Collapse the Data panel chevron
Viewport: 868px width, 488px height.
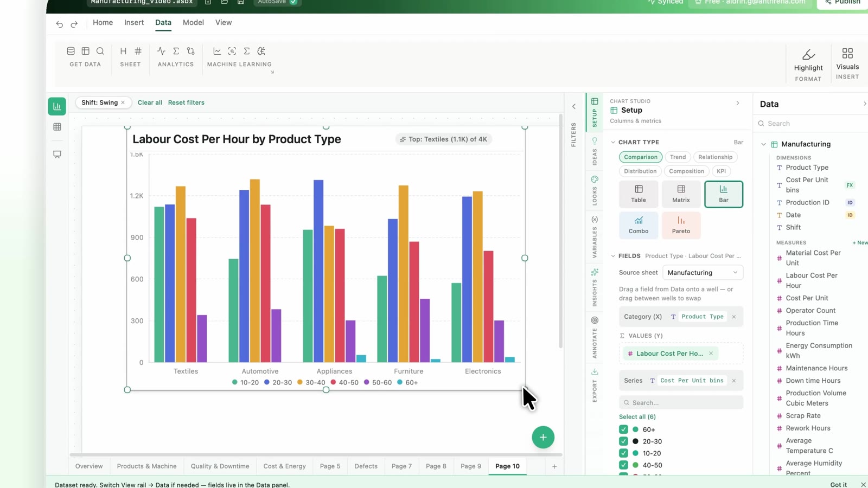(x=864, y=104)
